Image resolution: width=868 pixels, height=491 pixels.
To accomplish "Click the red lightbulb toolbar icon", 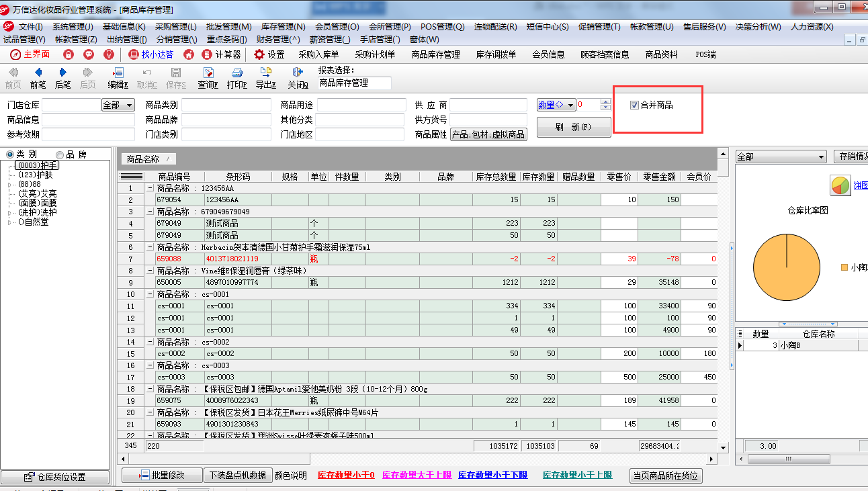I will click(108, 54).
